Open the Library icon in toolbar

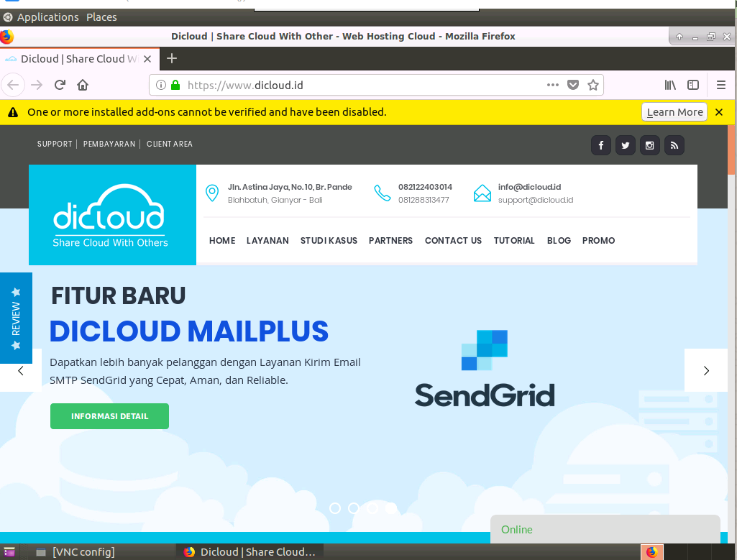[x=670, y=85]
